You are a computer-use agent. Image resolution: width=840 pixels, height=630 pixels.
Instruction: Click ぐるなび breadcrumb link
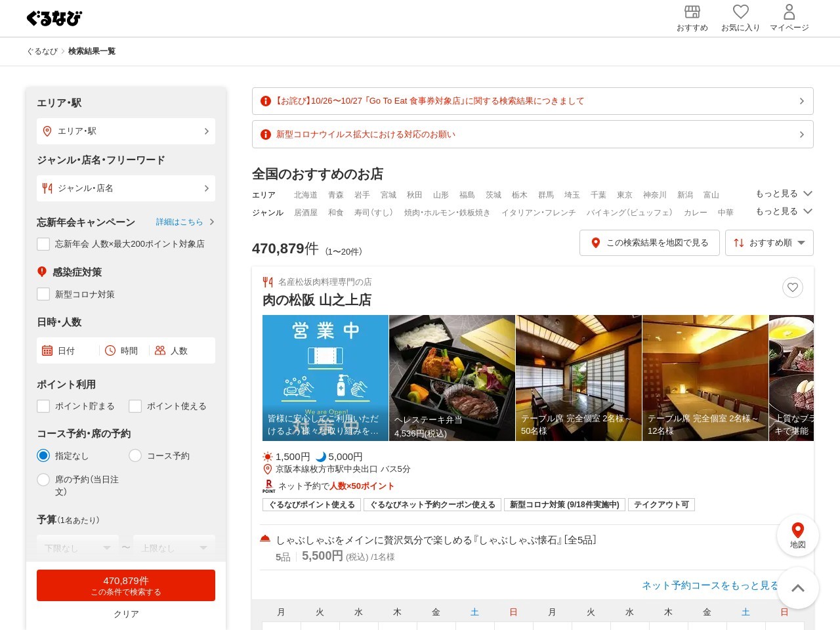42,51
